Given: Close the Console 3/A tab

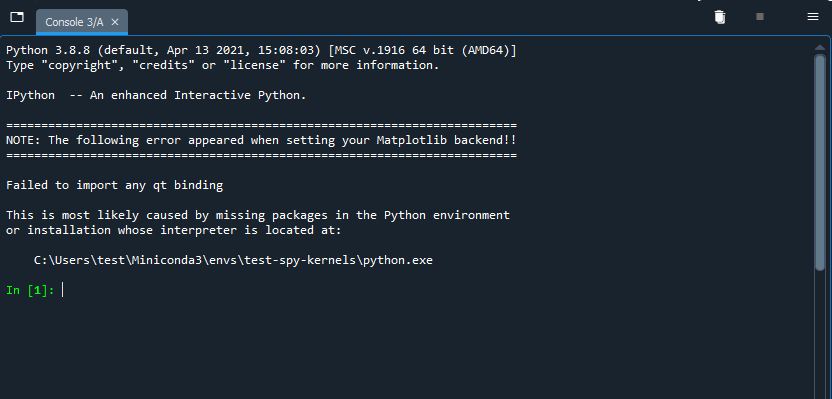Looking at the screenshot, I should coord(115,22).
